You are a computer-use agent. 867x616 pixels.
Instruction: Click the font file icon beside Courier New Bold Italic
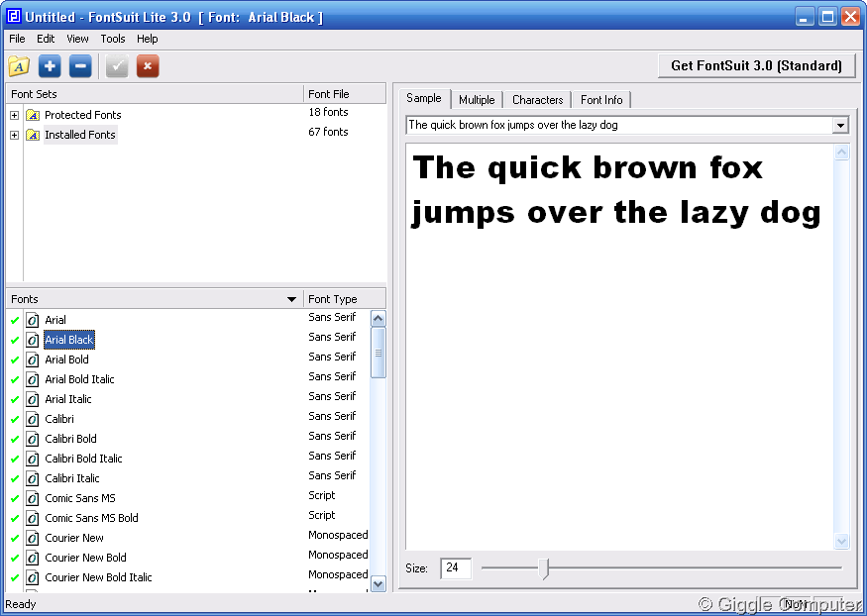(x=33, y=578)
